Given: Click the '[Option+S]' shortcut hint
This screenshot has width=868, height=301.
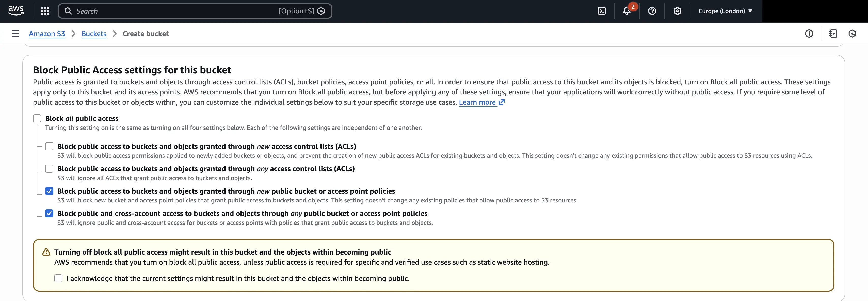Looking at the screenshot, I should point(296,11).
